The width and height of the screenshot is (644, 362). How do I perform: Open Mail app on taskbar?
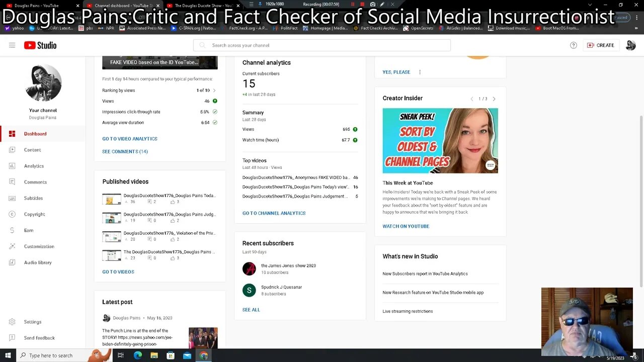coord(187,355)
